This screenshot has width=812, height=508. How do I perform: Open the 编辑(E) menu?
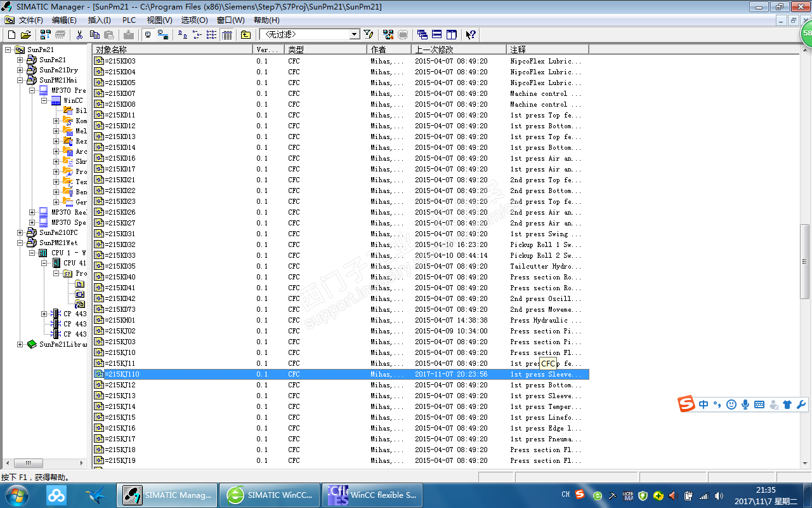pos(64,20)
